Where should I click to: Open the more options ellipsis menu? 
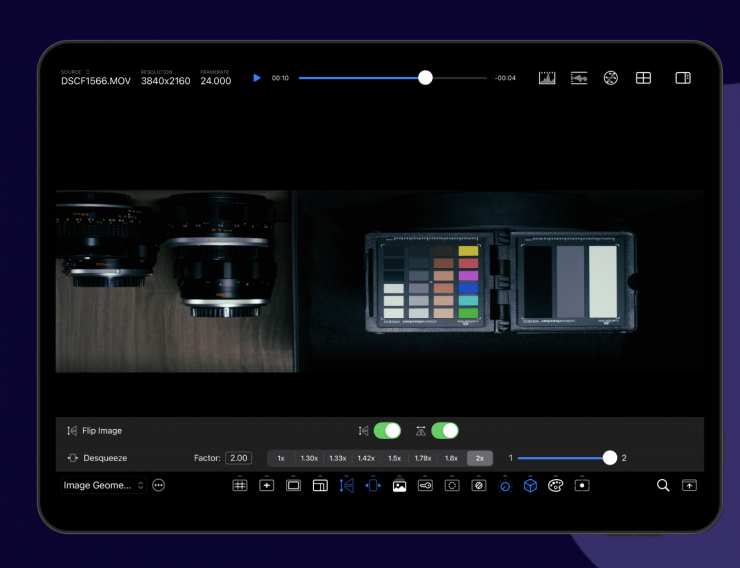(158, 485)
